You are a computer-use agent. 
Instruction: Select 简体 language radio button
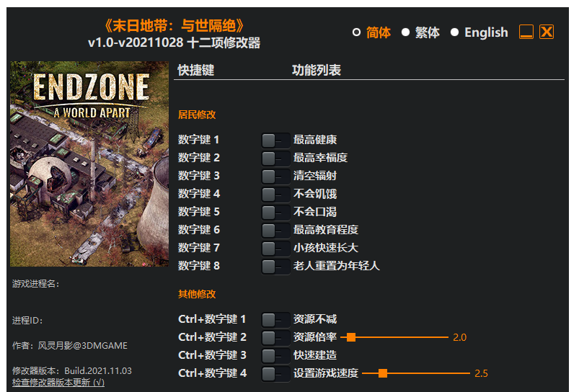click(x=356, y=32)
